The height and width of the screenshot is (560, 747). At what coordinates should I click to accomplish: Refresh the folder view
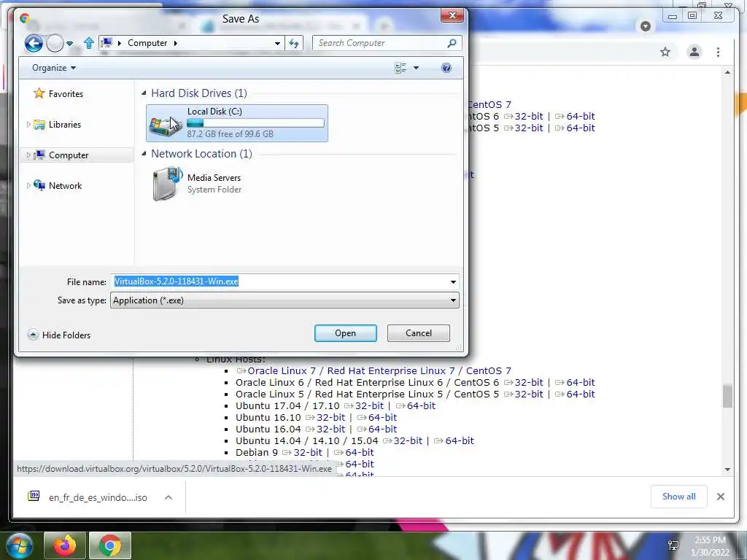[294, 43]
